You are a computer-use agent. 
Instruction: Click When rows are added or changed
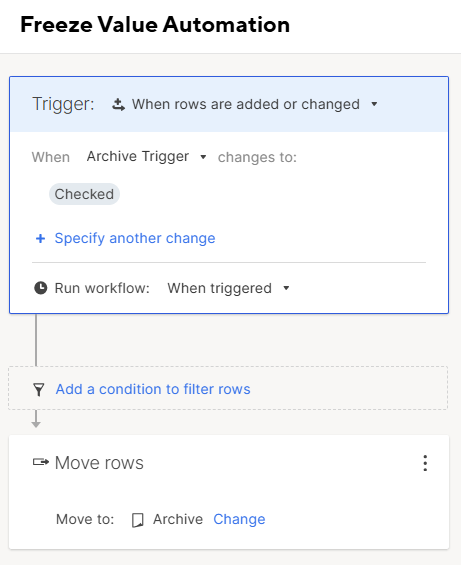pyautogui.click(x=246, y=104)
